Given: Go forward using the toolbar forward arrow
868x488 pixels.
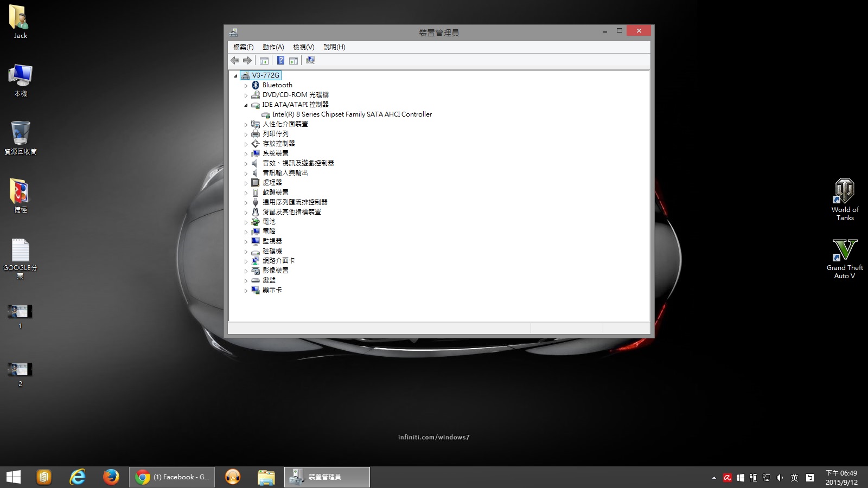Looking at the screenshot, I should click(x=247, y=60).
